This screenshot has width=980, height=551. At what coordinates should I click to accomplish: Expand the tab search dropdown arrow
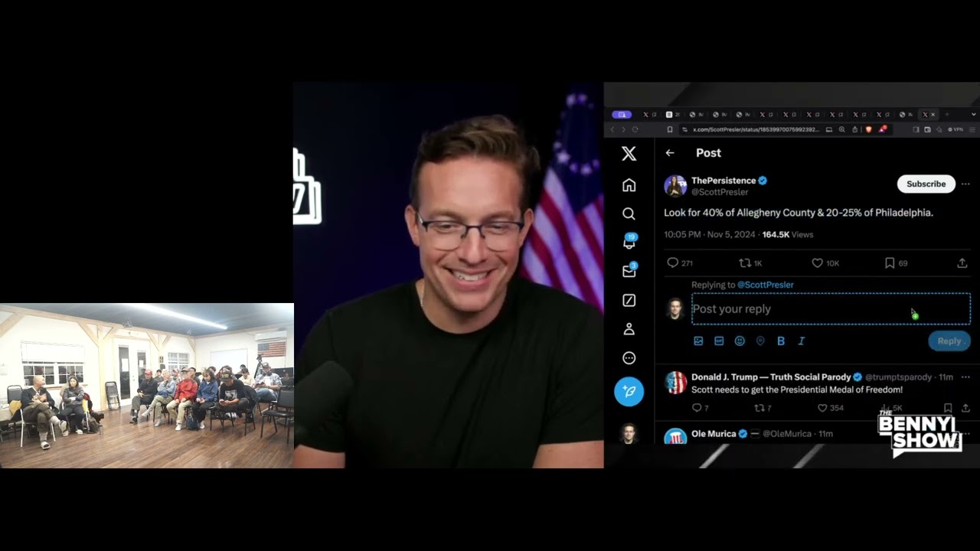pyautogui.click(x=973, y=115)
